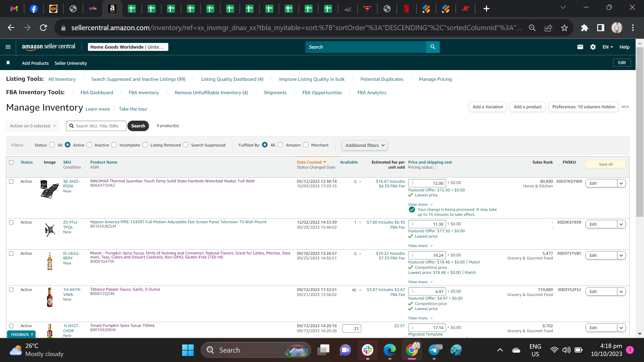Open Task View on taskbar
The width and height of the screenshot is (644, 362).
pyautogui.click(x=323, y=350)
